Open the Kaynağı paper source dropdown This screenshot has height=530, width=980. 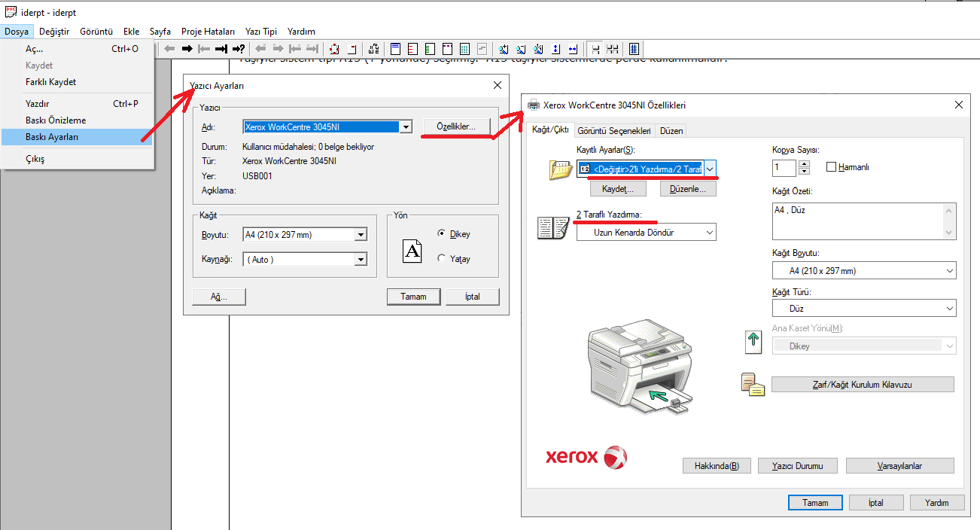361,260
